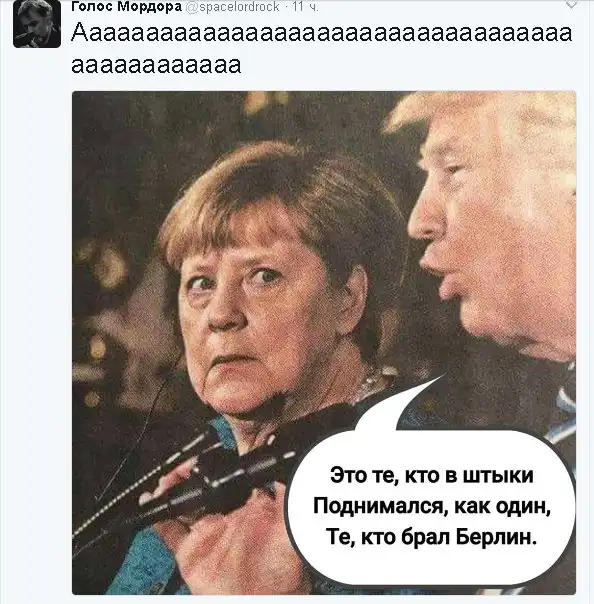Click the line 'Те, кто брал Берлин.'

[x=431, y=535]
